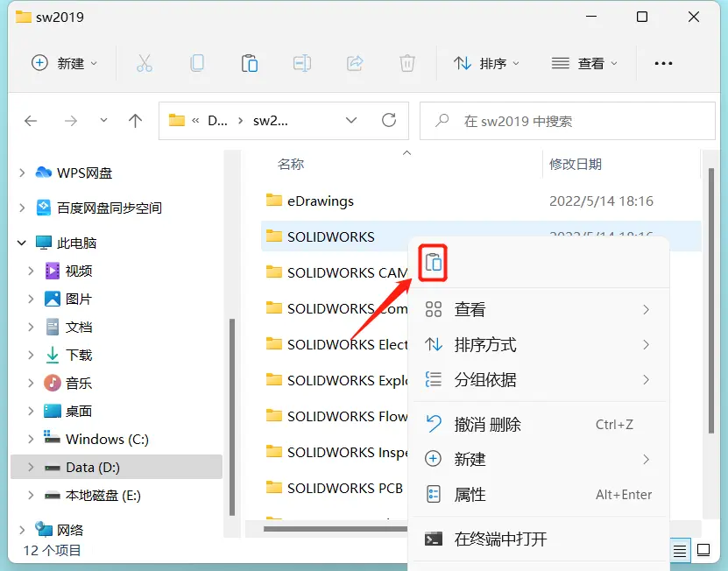Click the Cut scissors icon in toolbar
728x571 pixels.
(x=145, y=63)
